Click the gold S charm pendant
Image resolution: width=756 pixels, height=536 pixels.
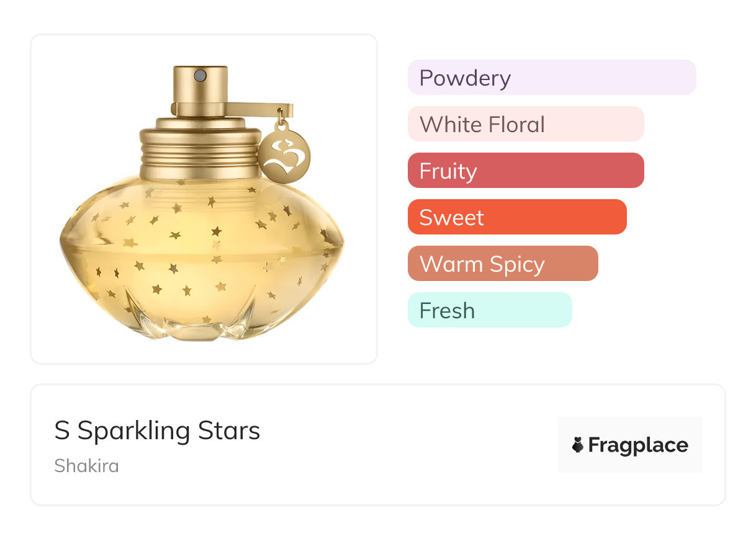tap(284, 154)
